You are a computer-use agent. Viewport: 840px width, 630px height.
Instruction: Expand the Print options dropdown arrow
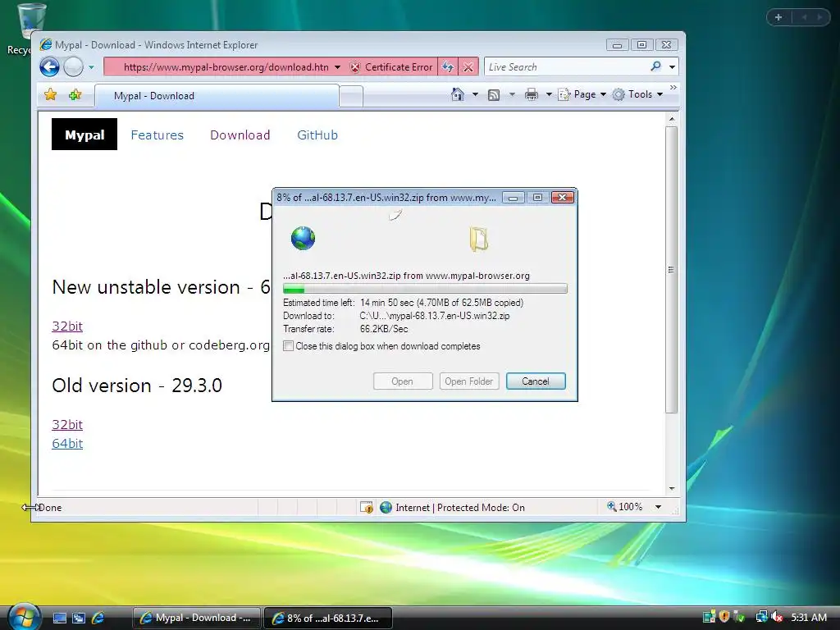click(x=549, y=95)
